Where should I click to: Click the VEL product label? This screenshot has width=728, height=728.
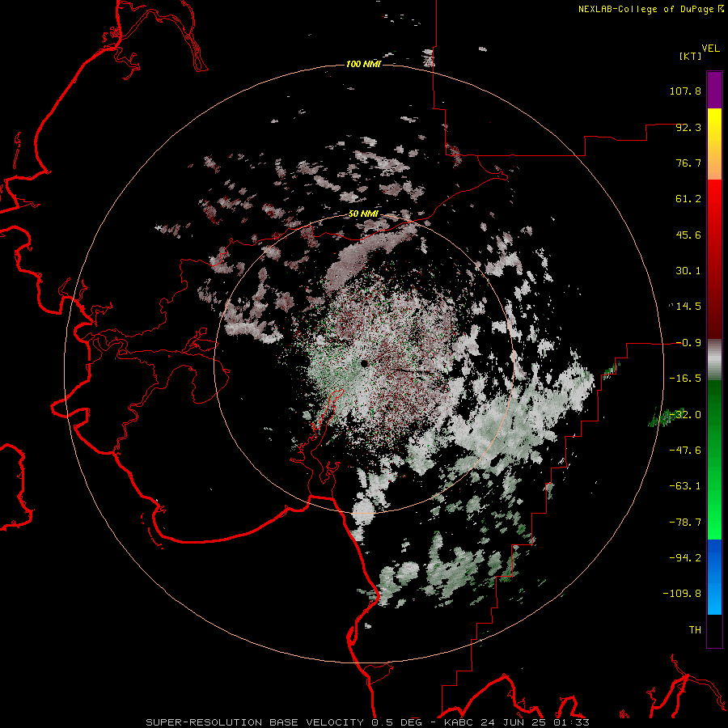(x=711, y=49)
